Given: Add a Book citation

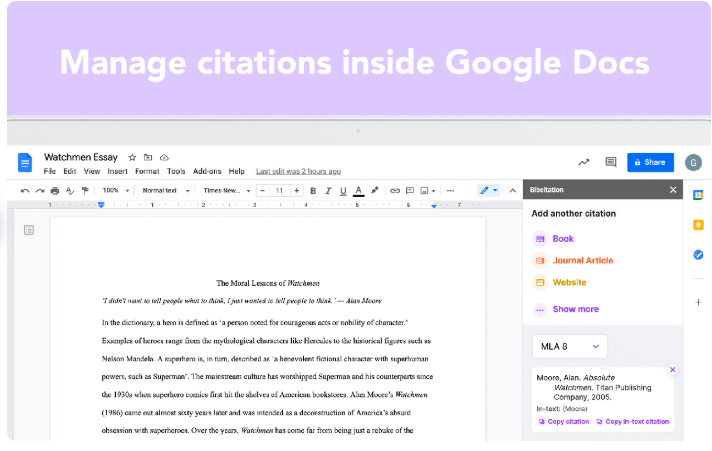Looking at the screenshot, I should [553, 238].
